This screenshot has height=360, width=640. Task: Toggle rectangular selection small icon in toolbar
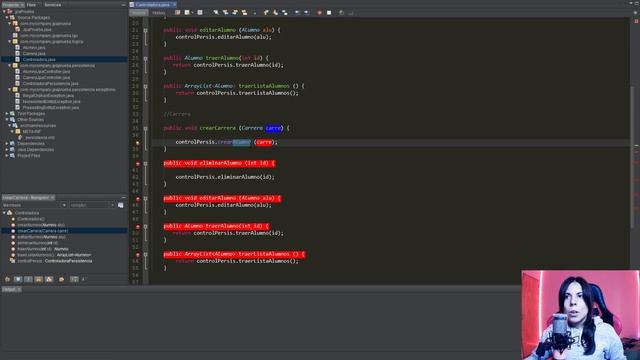(x=254, y=13)
